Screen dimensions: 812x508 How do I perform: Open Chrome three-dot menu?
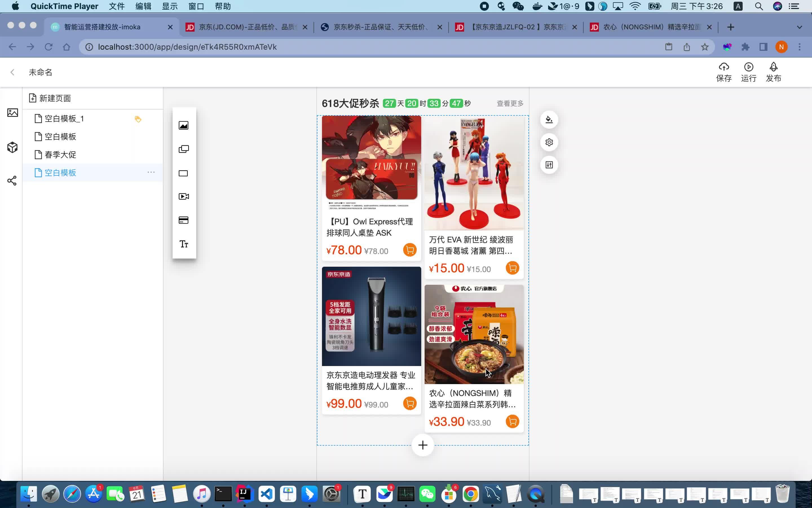[800, 47]
